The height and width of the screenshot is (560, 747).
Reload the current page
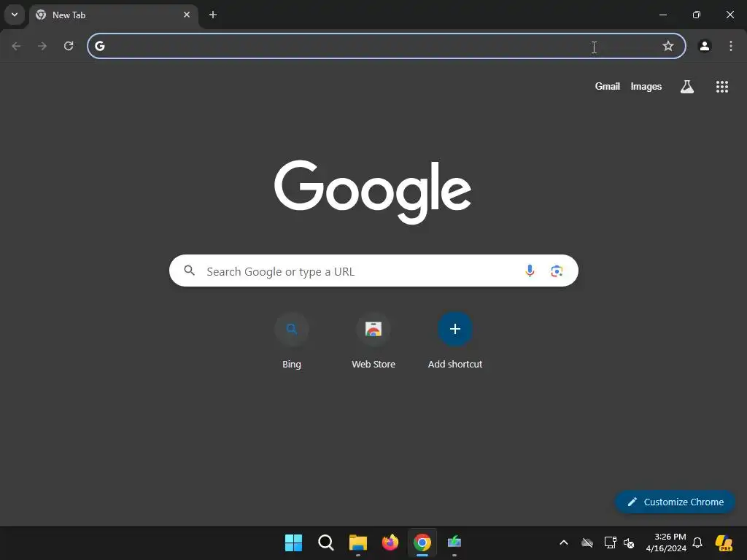pos(69,46)
